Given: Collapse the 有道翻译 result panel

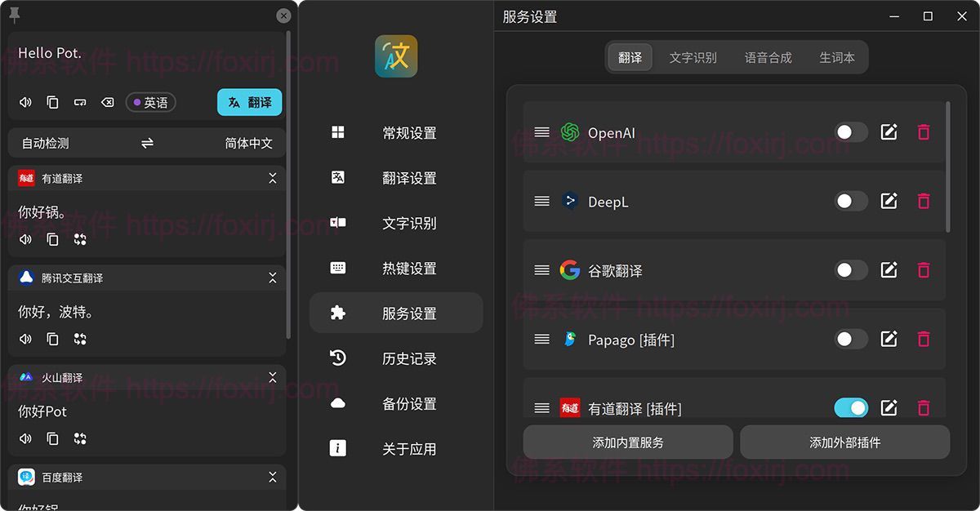Looking at the screenshot, I should click(x=273, y=178).
